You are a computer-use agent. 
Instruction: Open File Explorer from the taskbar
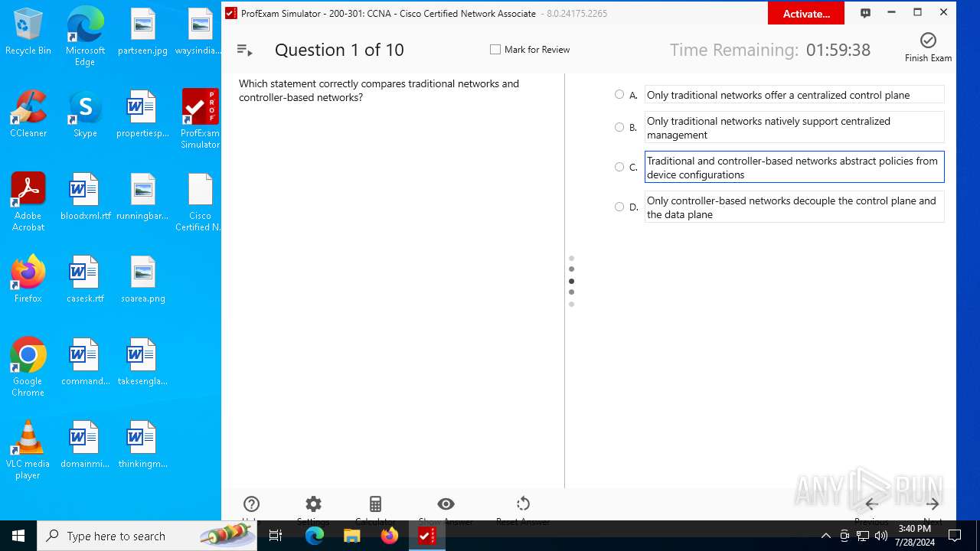(352, 536)
